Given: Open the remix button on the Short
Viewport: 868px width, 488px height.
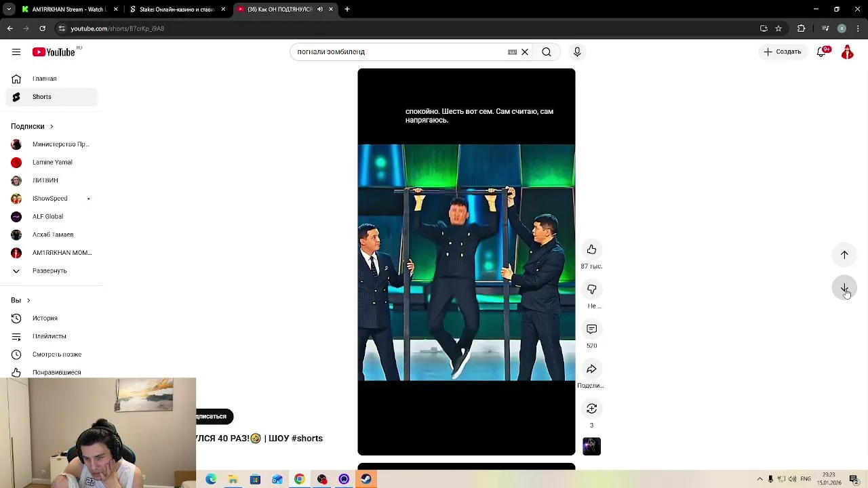Looking at the screenshot, I should tap(592, 409).
